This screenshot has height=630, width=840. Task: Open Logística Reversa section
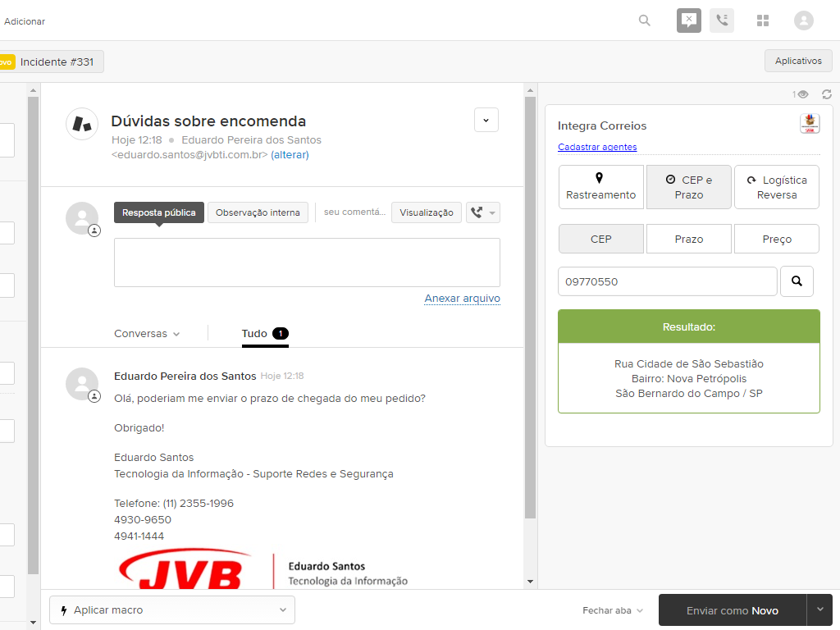point(776,187)
